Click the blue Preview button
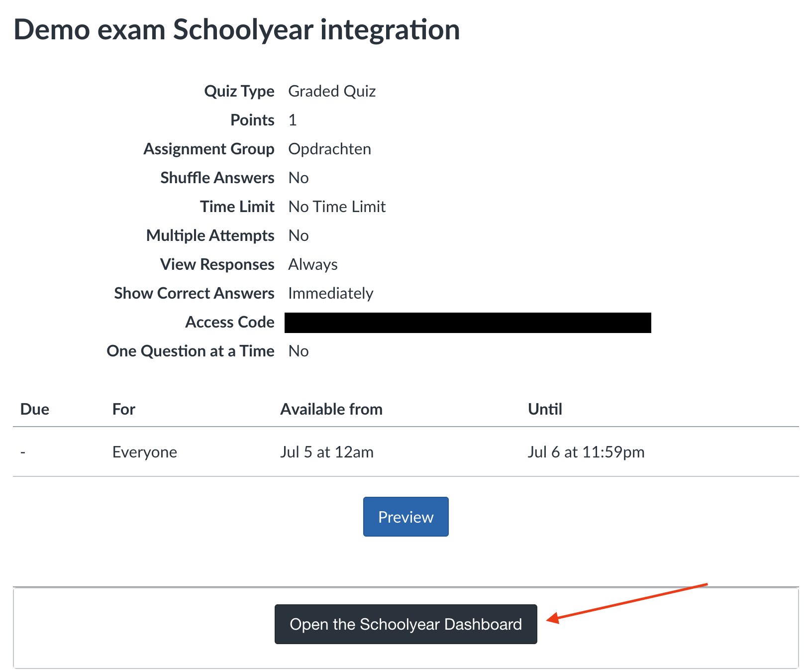 [x=405, y=517]
